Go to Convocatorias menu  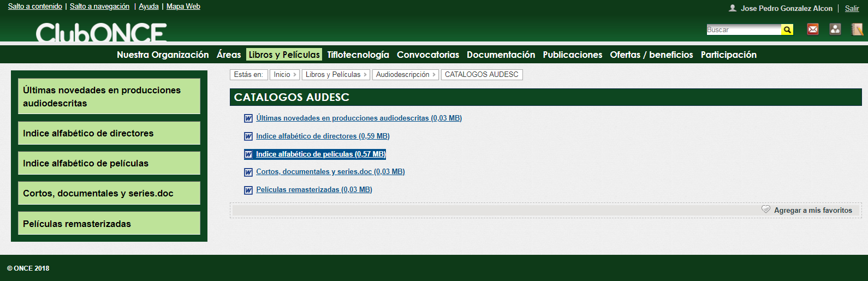pos(428,55)
